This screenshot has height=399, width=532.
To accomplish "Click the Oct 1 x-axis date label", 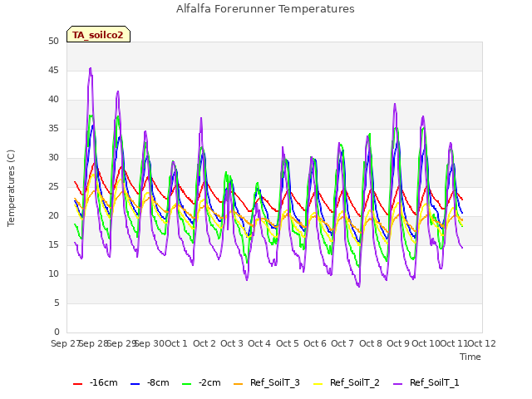I will click(176, 343).
